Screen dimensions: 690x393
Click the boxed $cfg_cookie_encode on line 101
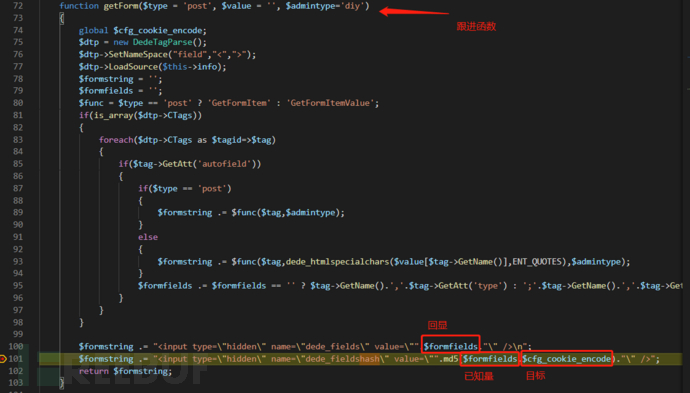point(567,359)
